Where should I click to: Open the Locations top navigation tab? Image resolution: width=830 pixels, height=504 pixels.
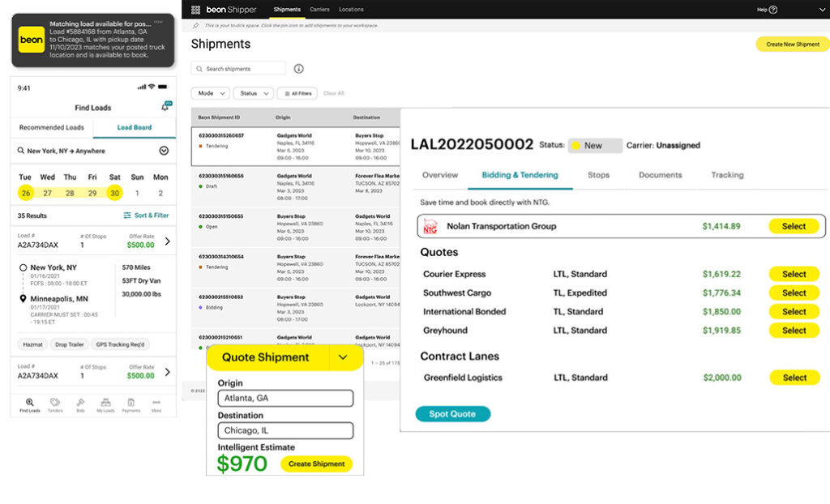351,10
